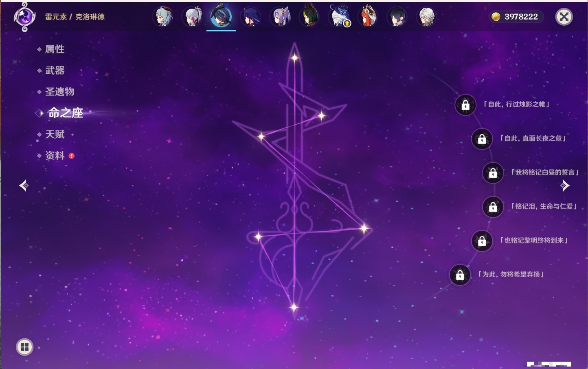Switch to next character with right arrow

tap(565, 186)
